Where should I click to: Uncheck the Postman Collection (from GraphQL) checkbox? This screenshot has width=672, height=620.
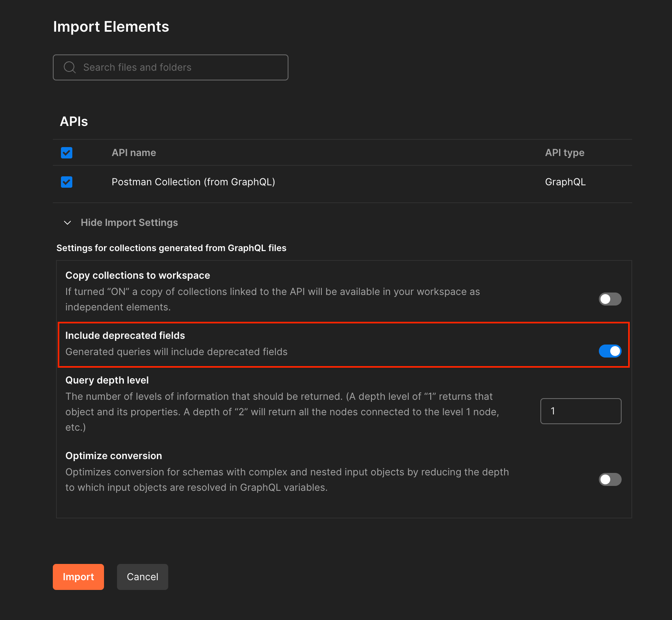coord(67,182)
